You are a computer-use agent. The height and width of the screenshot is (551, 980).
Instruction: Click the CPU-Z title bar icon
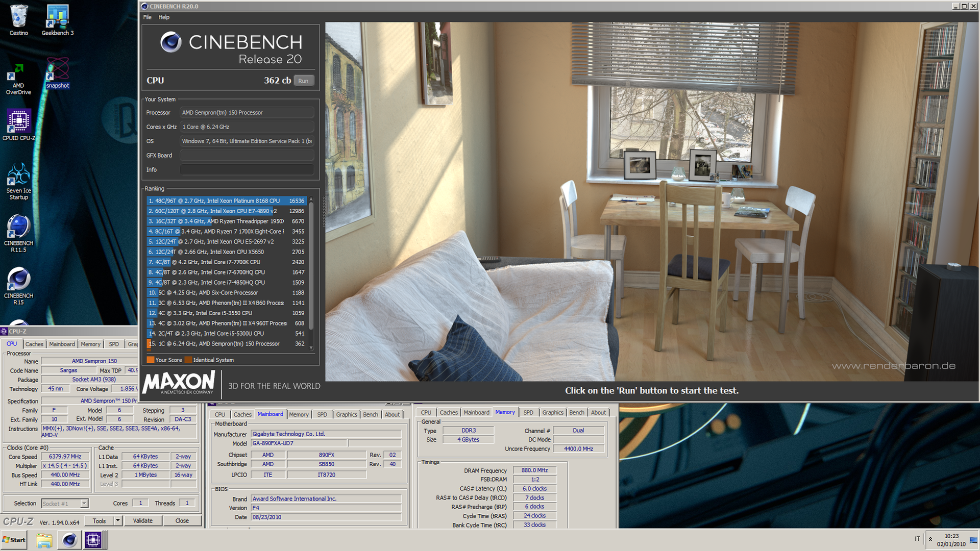pyautogui.click(x=4, y=331)
